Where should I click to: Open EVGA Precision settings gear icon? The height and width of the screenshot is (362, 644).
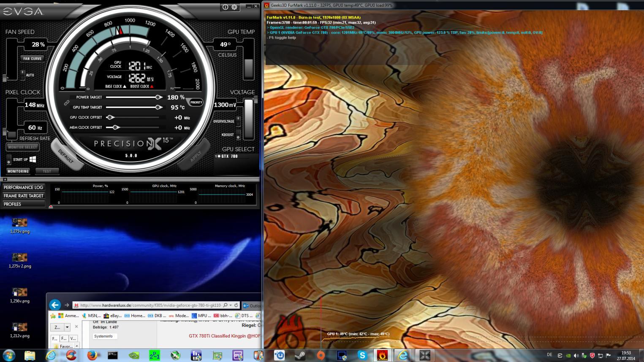(234, 7)
